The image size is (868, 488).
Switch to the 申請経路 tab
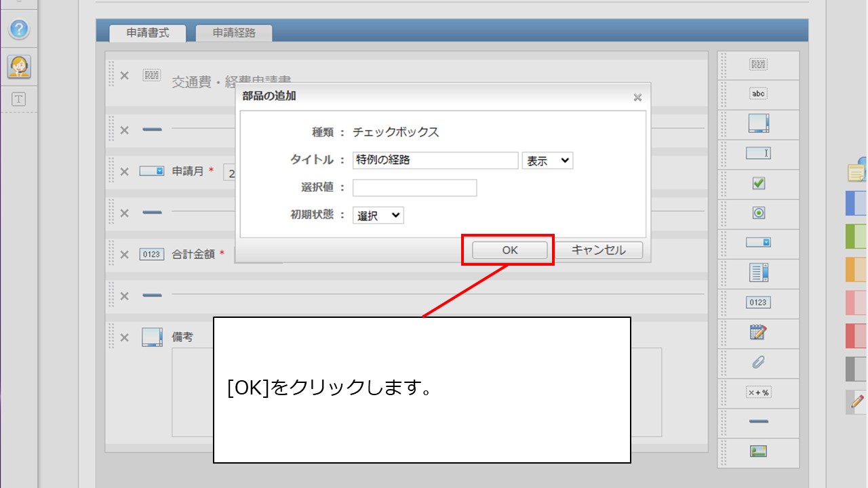234,33
